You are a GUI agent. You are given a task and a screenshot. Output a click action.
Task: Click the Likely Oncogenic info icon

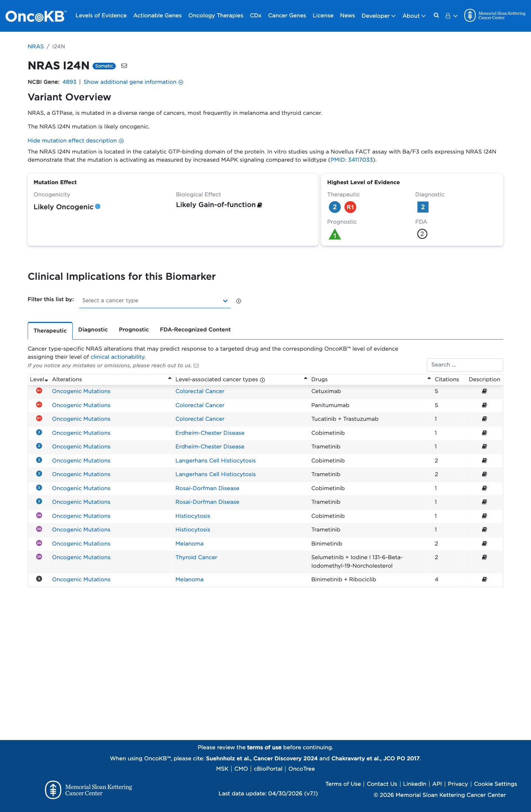tap(98, 206)
